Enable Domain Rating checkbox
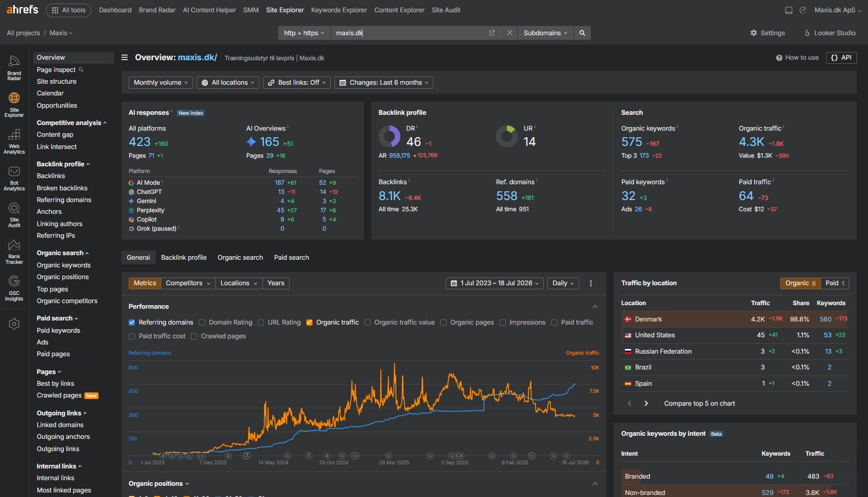Screen dimensions: 868x497 click(x=202, y=322)
